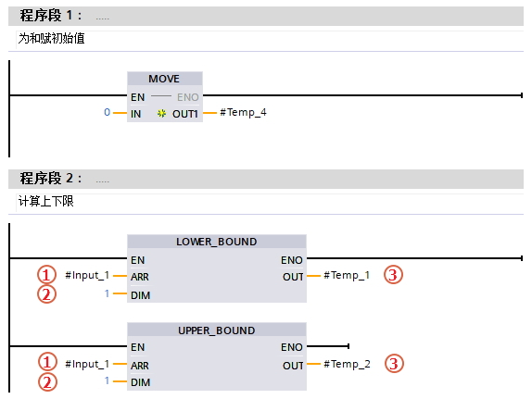Click red marker 1 beside LOWER_BOUND ARR

[47, 274]
